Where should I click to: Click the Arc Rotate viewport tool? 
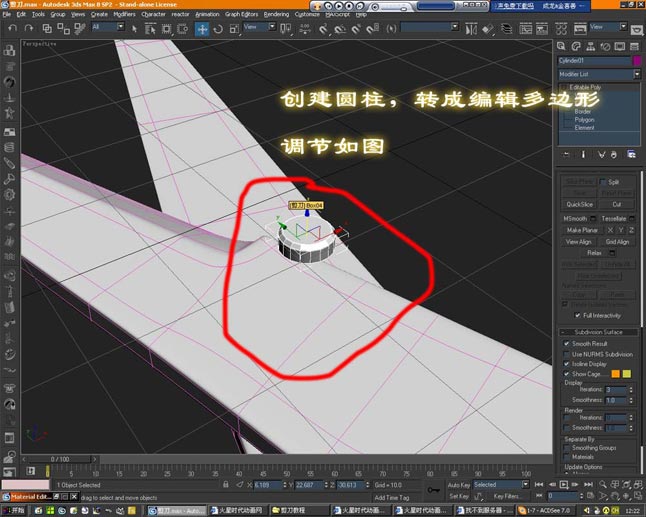click(x=627, y=496)
